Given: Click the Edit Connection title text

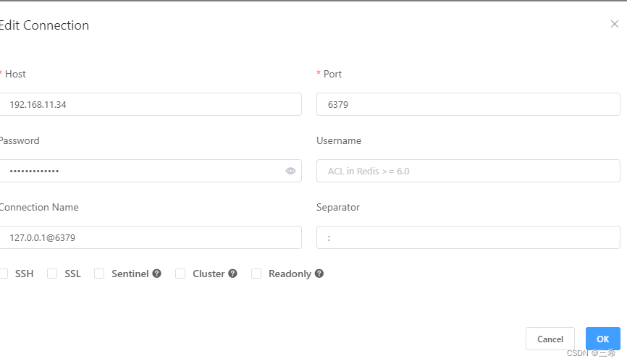Looking at the screenshot, I should [x=44, y=25].
